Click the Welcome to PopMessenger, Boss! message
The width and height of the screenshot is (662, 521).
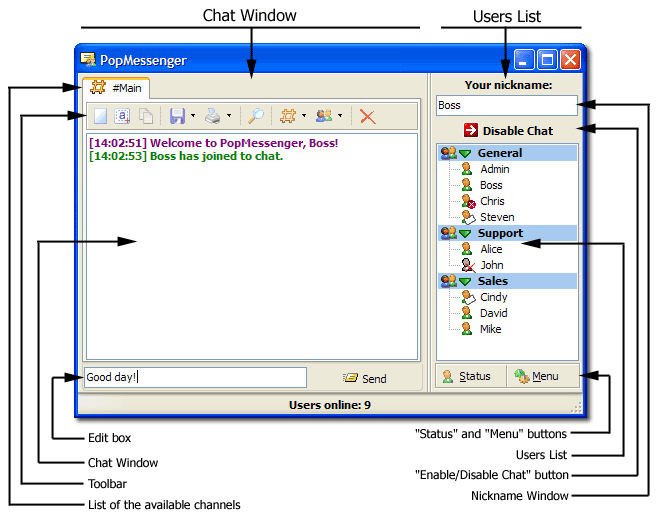pyautogui.click(x=214, y=143)
